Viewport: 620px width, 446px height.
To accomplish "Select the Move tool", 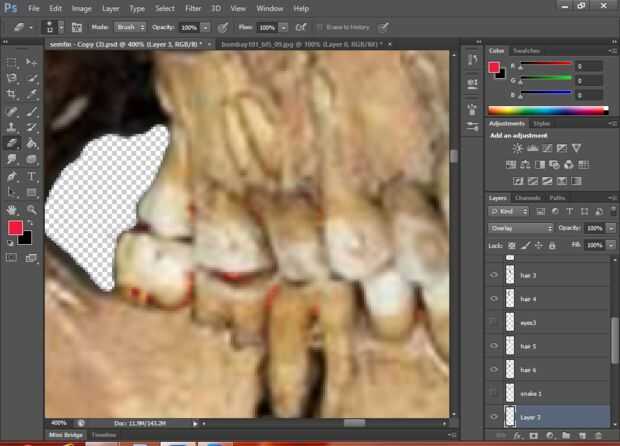I will pyautogui.click(x=31, y=62).
